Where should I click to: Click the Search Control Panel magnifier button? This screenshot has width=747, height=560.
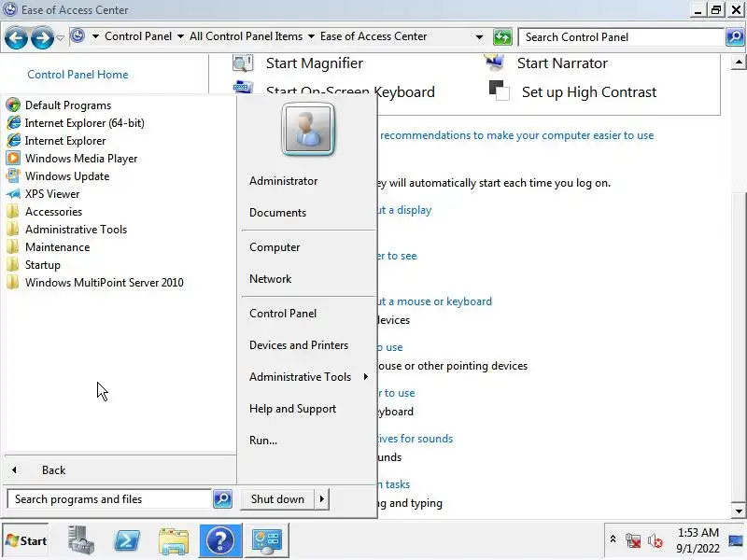735,36
